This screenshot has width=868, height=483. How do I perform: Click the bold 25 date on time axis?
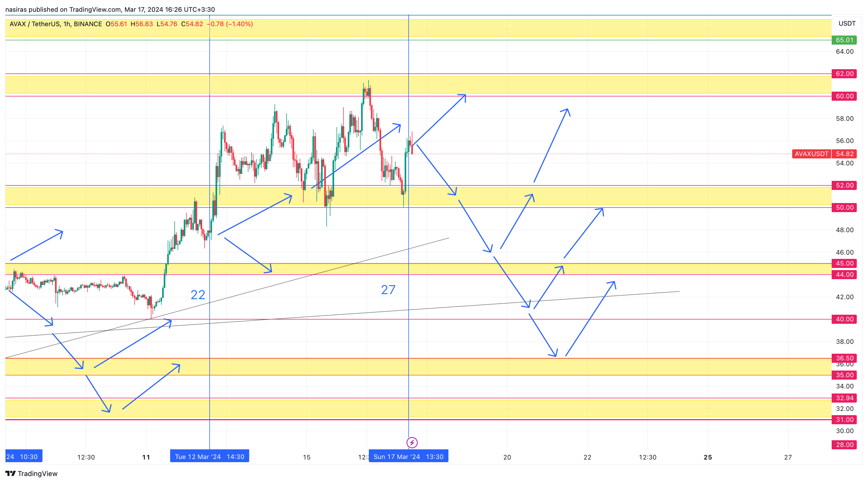click(x=707, y=457)
